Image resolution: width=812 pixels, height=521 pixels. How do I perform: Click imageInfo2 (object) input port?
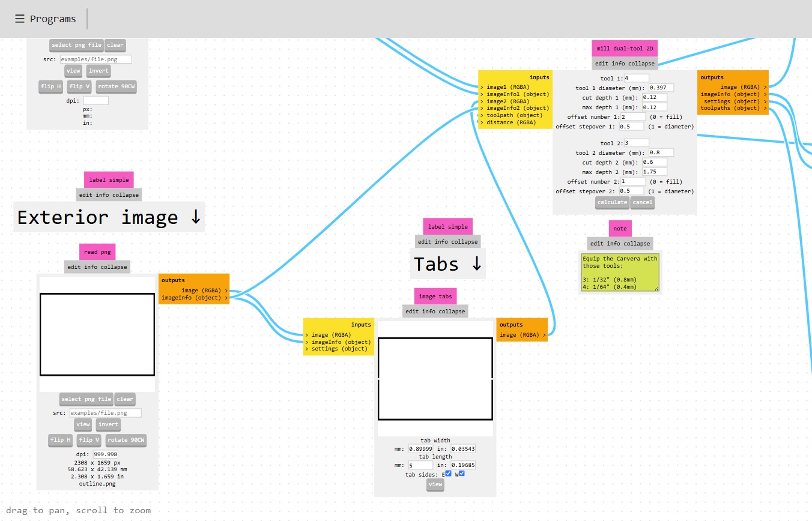click(x=514, y=108)
